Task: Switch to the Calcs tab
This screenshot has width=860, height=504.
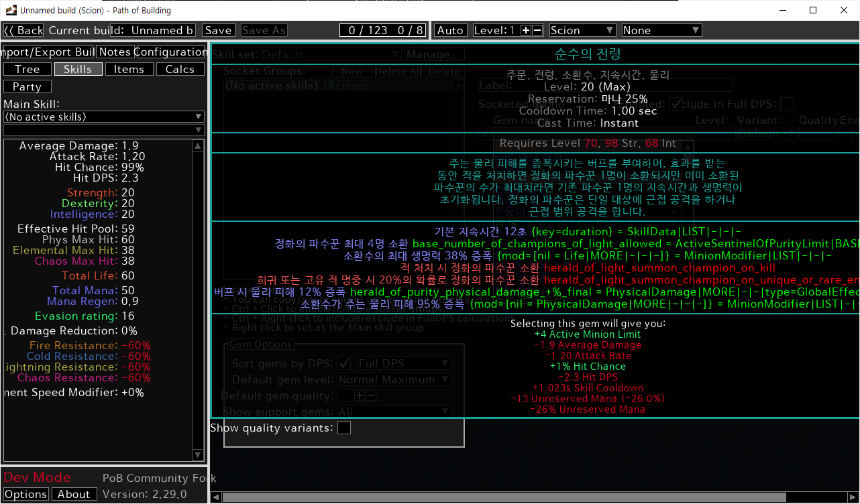Action: 180,69
